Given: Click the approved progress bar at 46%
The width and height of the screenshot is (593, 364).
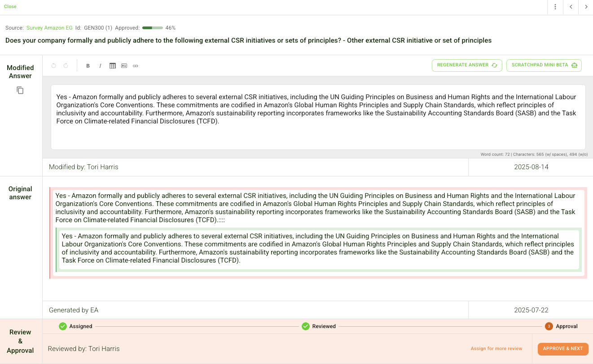Looking at the screenshot, I should 153,28.
